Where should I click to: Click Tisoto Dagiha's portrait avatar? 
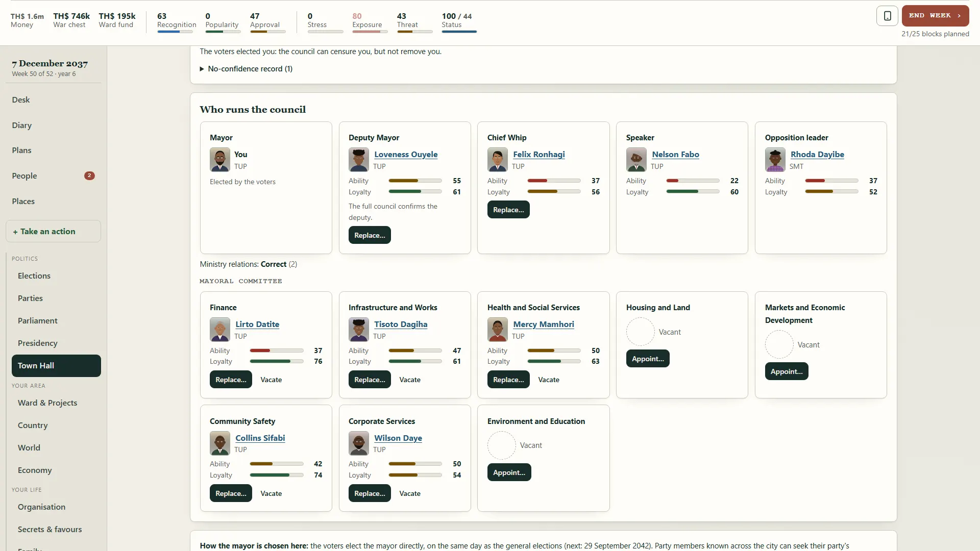tap(359, 330)
